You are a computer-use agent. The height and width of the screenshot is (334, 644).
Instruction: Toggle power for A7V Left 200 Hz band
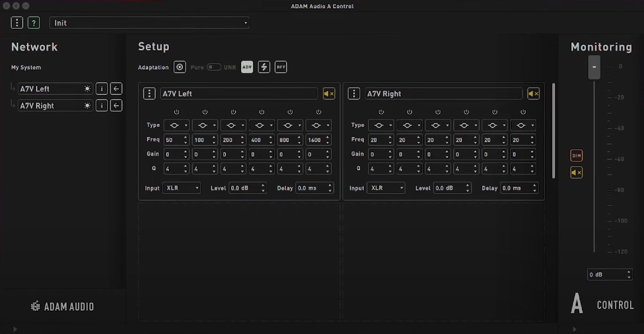click(x=233, y=112)
